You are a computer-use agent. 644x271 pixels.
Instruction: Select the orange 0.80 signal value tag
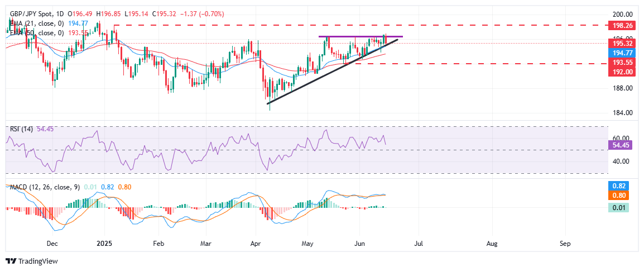click(620, 196)
